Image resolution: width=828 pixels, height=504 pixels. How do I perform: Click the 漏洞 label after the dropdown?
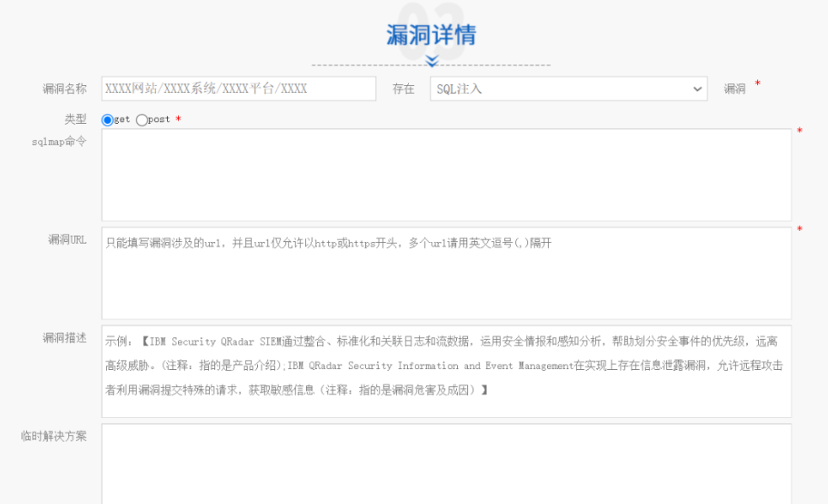point(734,88)
